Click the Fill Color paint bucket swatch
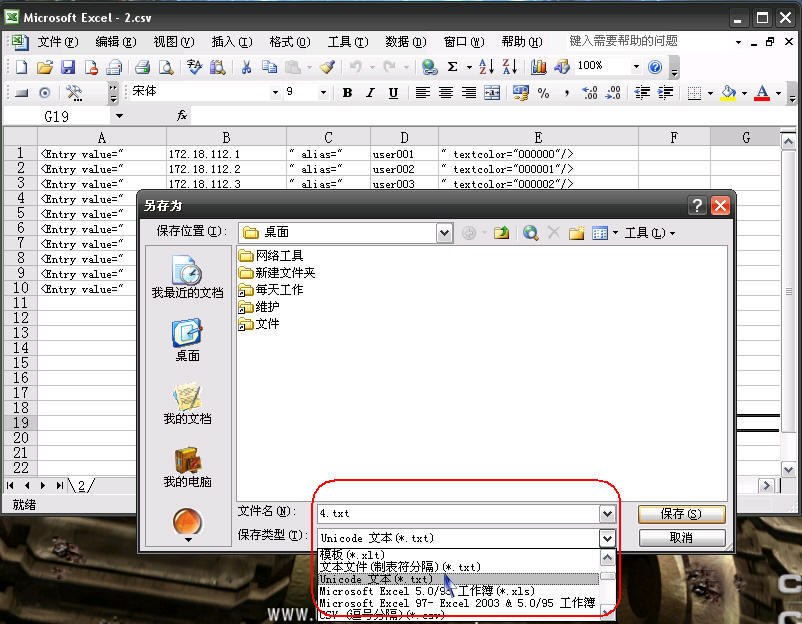The image size is (802, 624). tap(727, 93)
